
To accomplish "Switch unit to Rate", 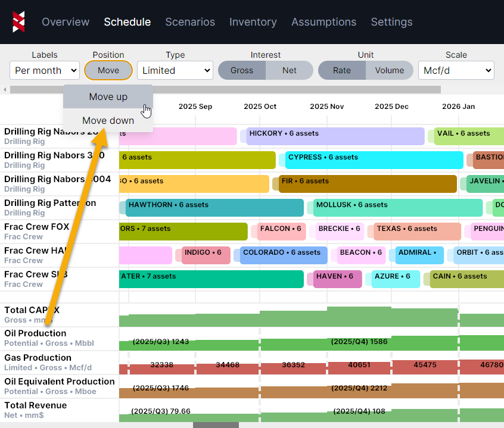I will [341, 70].
